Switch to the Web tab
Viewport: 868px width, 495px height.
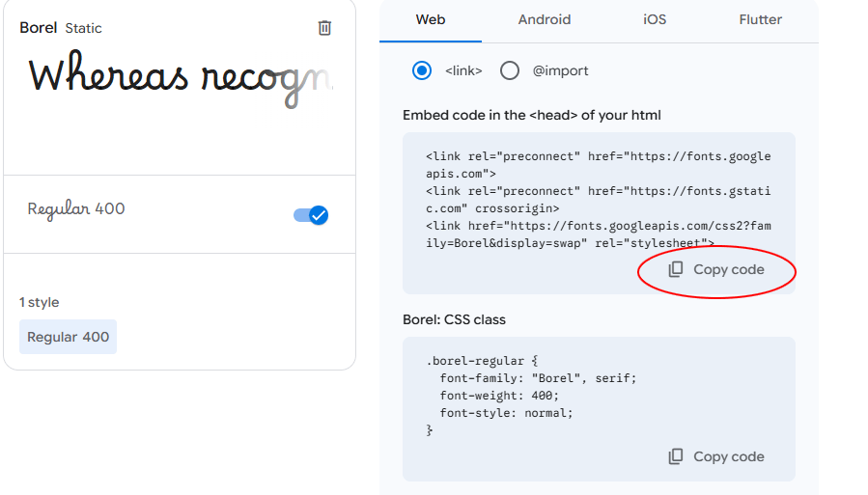pos(431,19)
